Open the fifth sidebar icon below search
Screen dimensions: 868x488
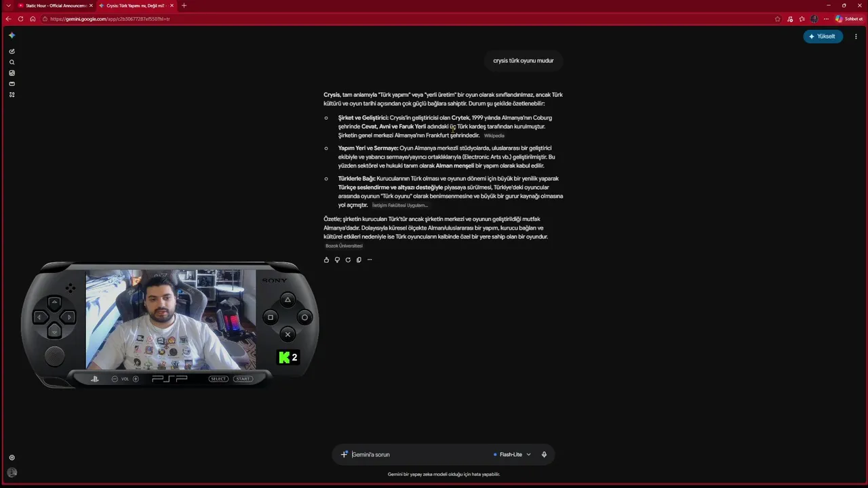(12, 84)
